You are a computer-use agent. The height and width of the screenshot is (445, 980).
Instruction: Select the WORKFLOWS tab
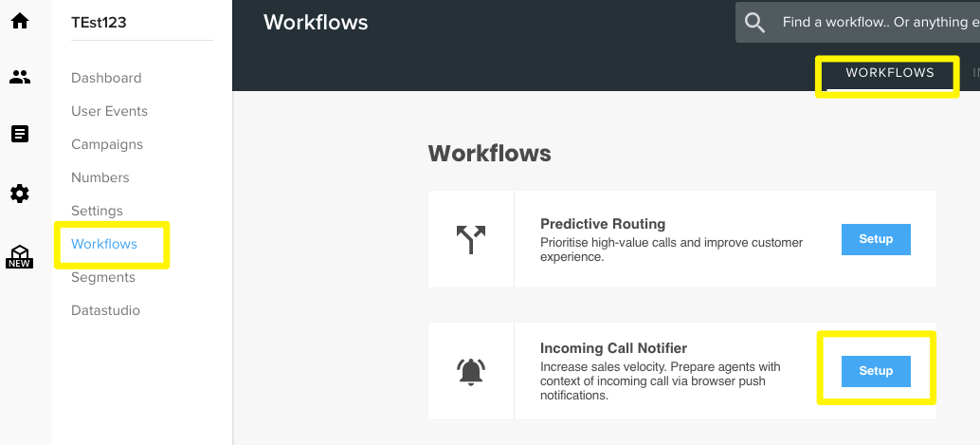point(890,73)
